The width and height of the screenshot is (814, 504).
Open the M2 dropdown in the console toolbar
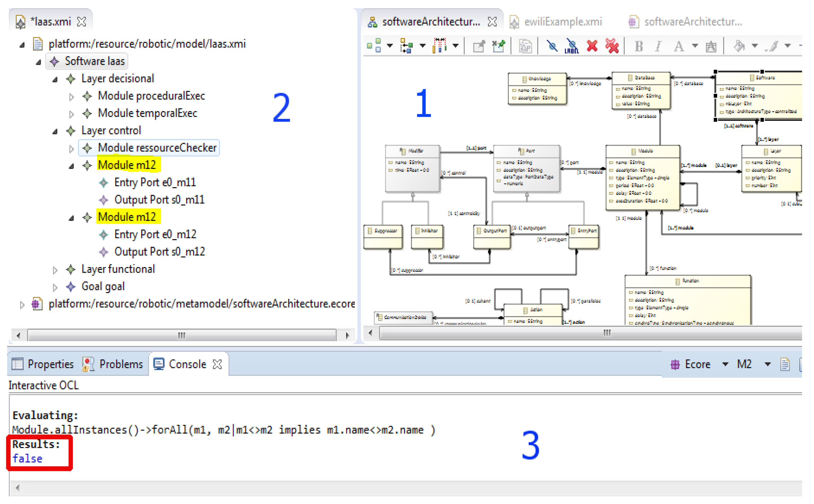767,364
